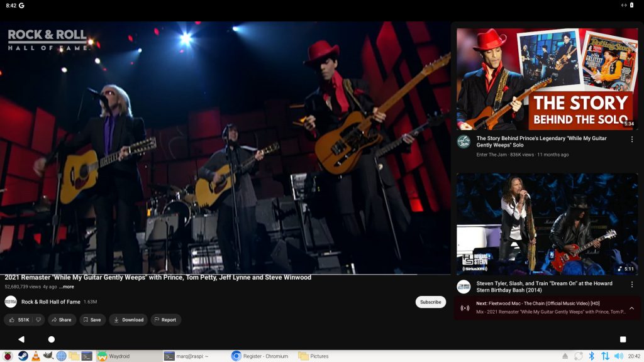Expand the description with '...more'
This screenshot has height=362, width=644.
pos(67,287)
